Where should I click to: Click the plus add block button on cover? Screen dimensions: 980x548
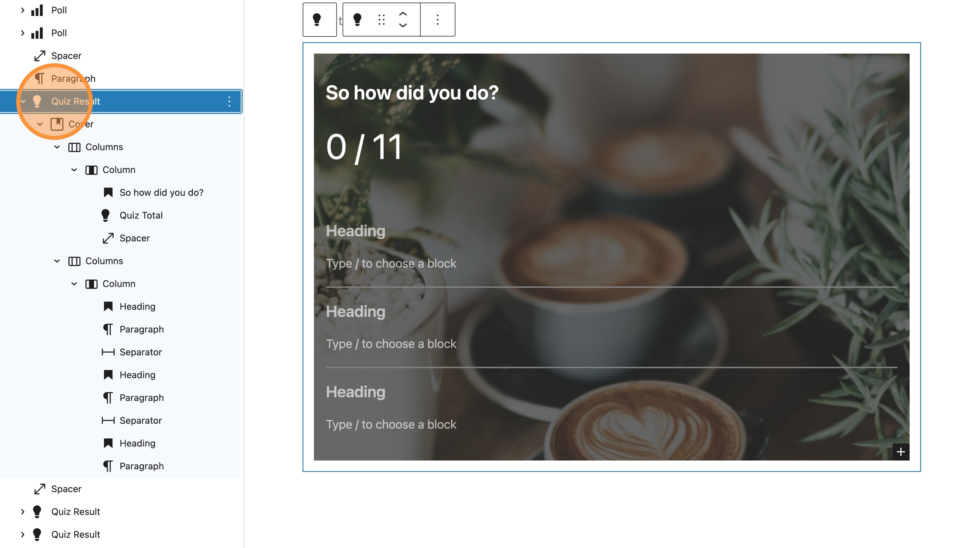(x=901, y=452)
